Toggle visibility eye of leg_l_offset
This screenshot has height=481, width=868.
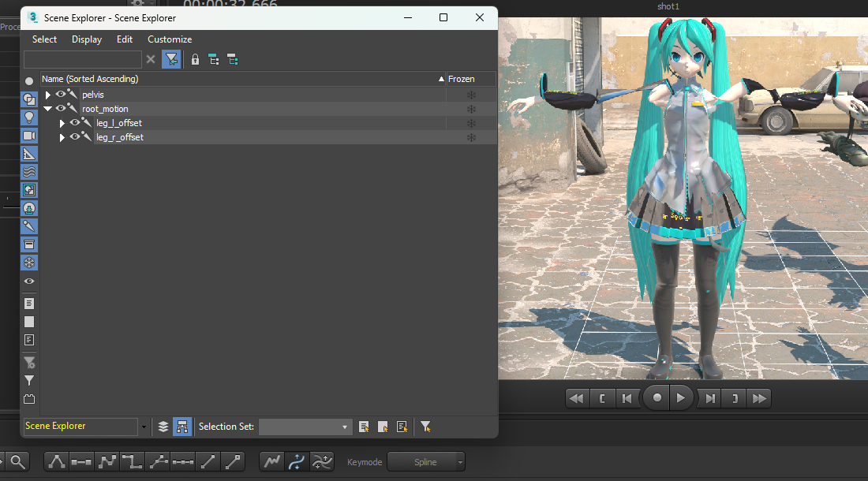[x=75, y=122]
